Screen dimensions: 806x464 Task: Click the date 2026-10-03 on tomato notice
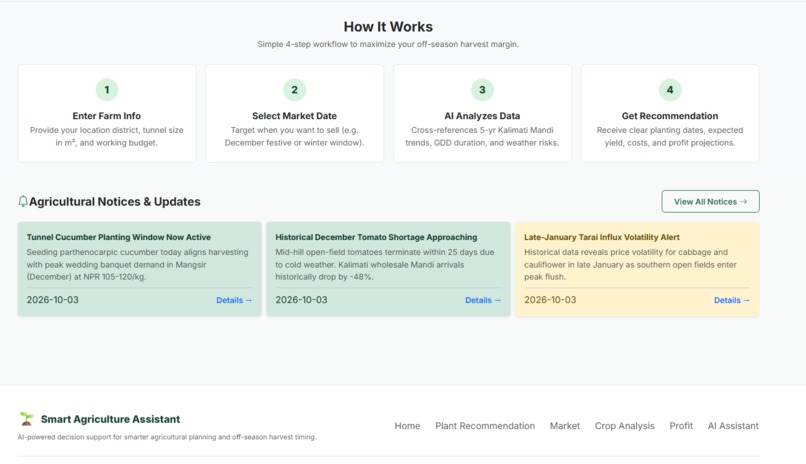coord(301,300)
